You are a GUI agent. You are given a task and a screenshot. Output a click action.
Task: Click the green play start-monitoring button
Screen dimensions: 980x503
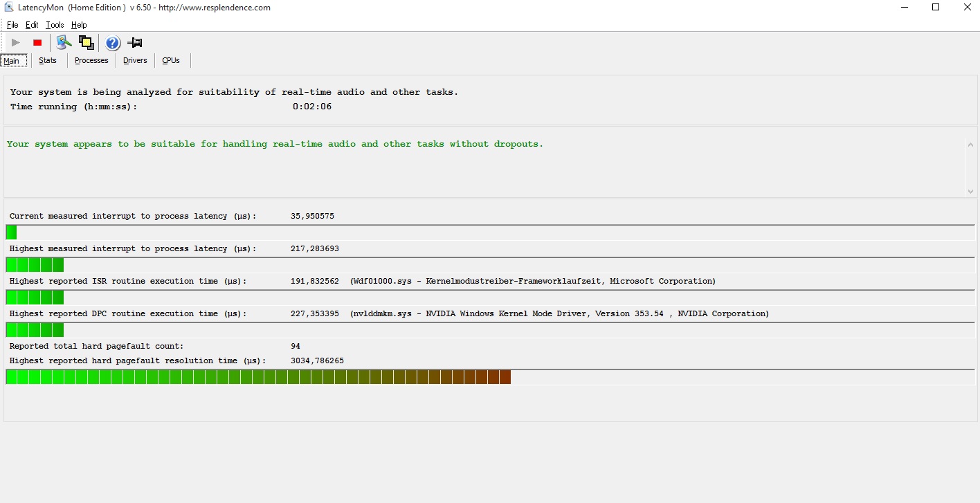pos(16,43)
